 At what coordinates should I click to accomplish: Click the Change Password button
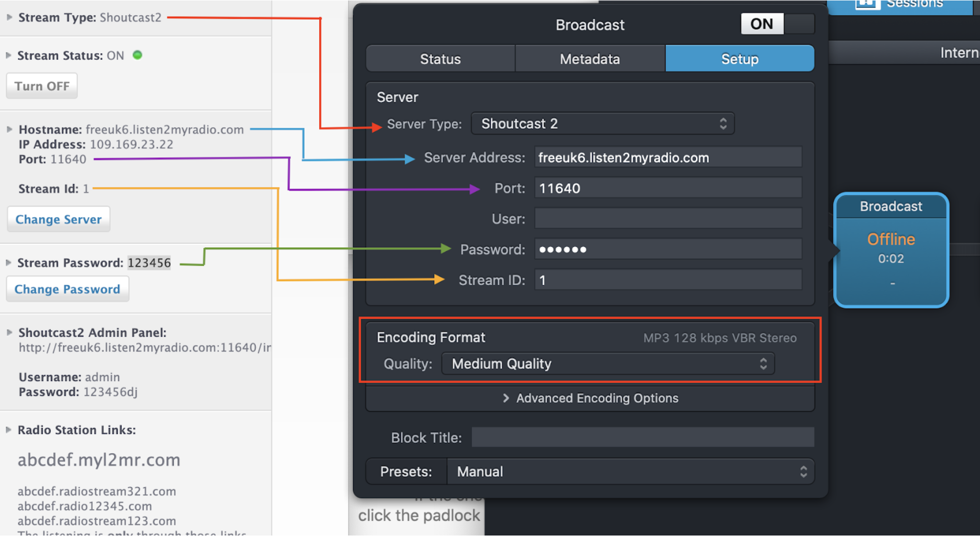pos(67,289)
